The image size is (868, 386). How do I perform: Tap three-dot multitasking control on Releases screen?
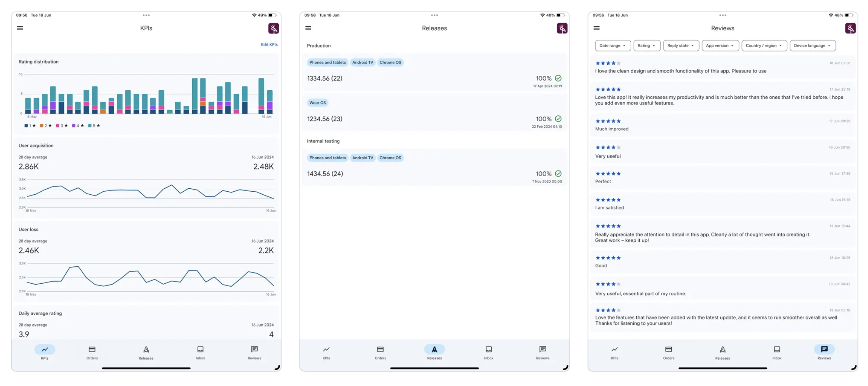434,15
